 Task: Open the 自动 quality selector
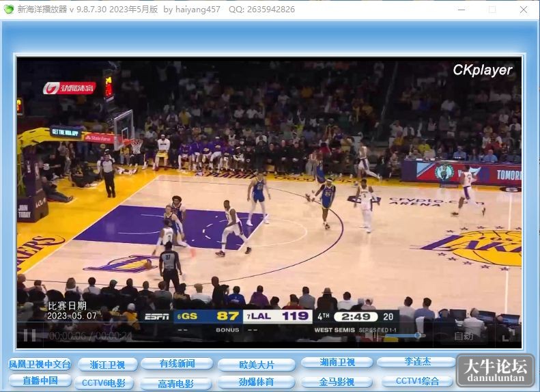464,335
